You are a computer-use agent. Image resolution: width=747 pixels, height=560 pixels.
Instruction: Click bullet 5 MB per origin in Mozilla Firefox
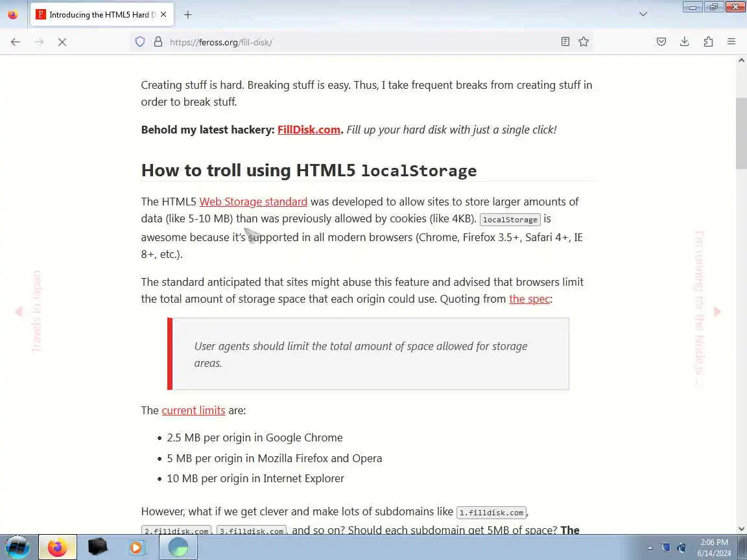coord(274,458)
